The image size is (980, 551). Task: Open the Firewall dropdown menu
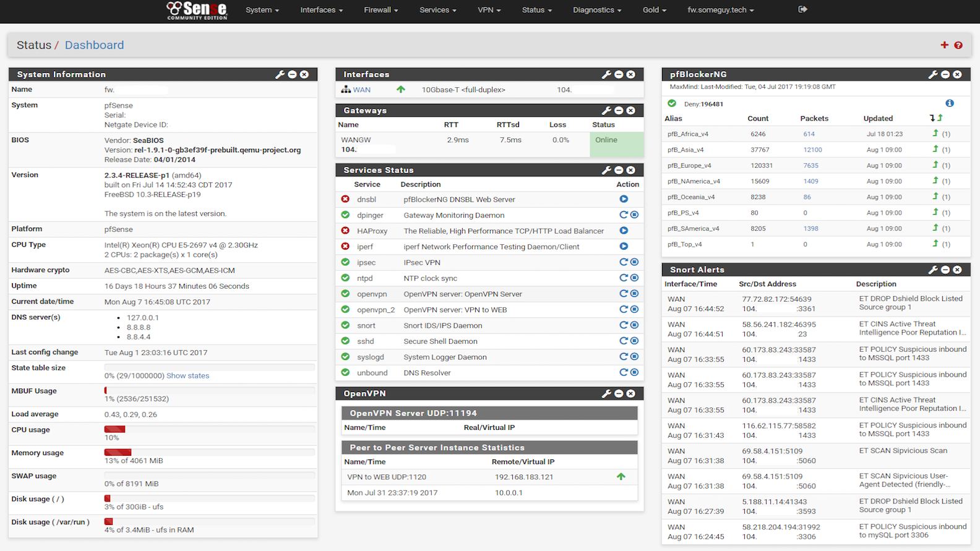[x=380, y=10]
